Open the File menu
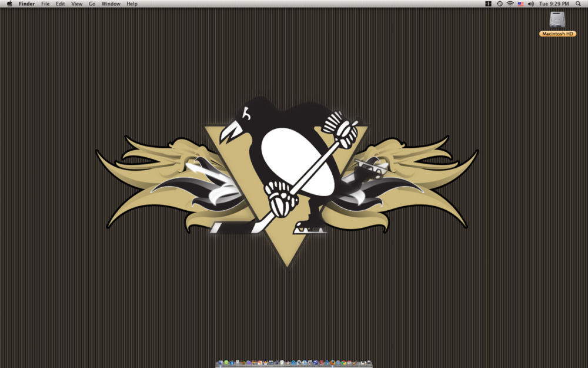The height and width of the screenshot is (368, 588). (45, 4)
